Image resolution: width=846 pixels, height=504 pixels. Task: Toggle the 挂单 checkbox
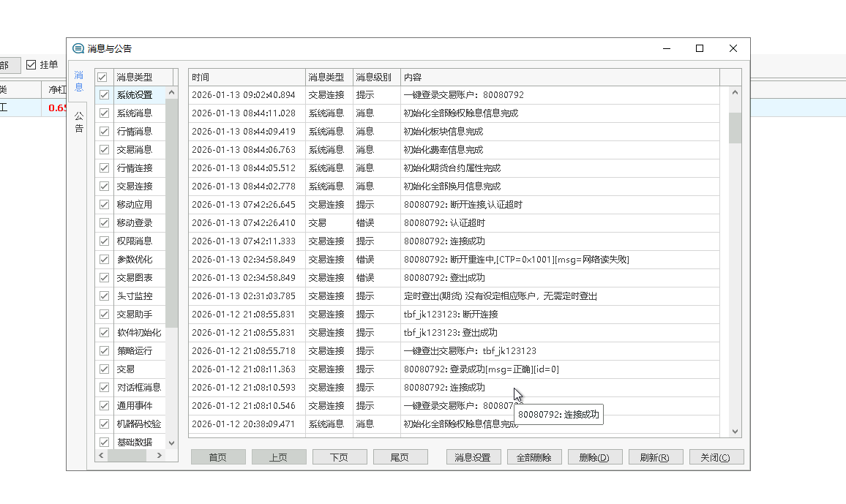click(31, 65)
